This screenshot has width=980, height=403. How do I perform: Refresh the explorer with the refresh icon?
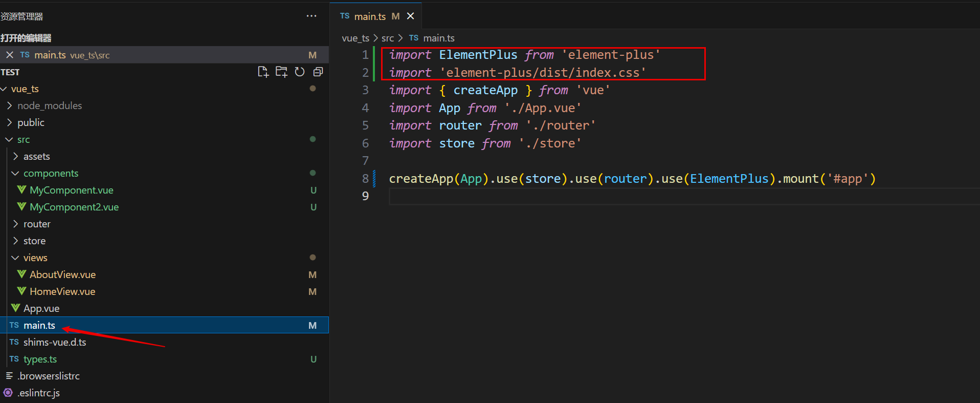300,72
